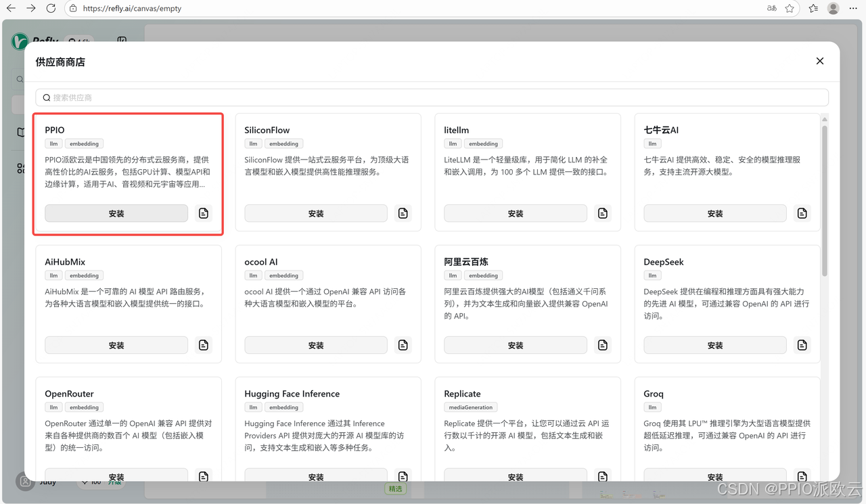The image size is (866, 504).
Task: Install the ocool AI provider
Action: click(316, 345)
